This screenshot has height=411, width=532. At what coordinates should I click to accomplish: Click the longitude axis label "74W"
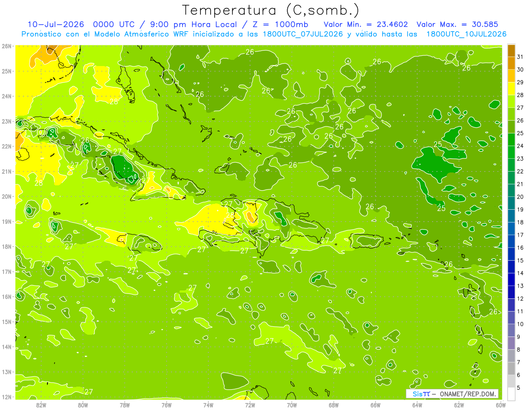pyautogui.click(x=208, y=405)
